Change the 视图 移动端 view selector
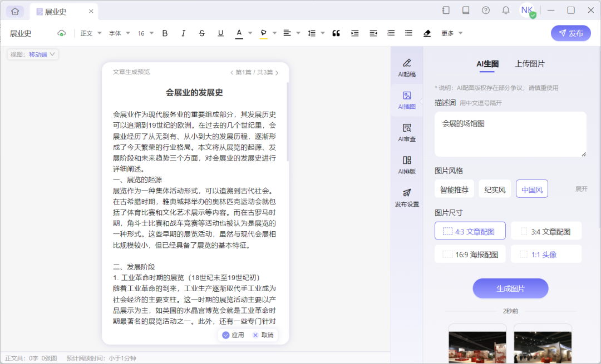The image size is (601, 364). pyautogui.click(x=33, y=54)
